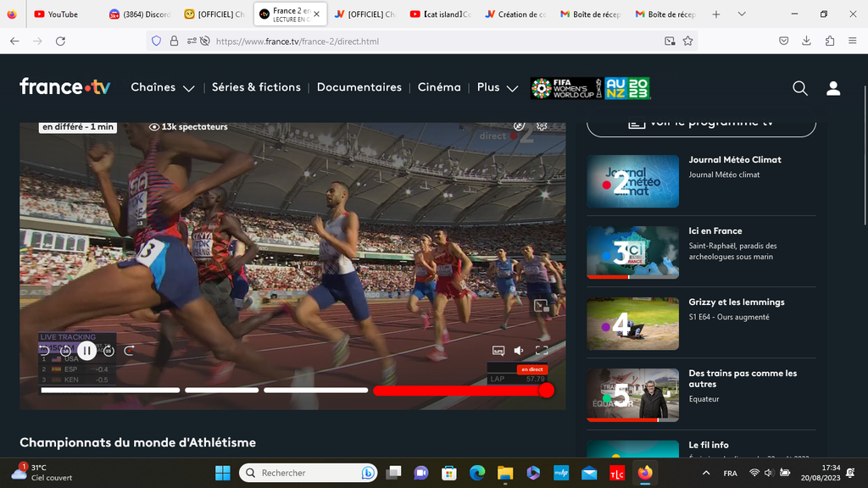Open the tracking protection shield icon
Viewport: 868px width, 488px height.
click(157, 41)
